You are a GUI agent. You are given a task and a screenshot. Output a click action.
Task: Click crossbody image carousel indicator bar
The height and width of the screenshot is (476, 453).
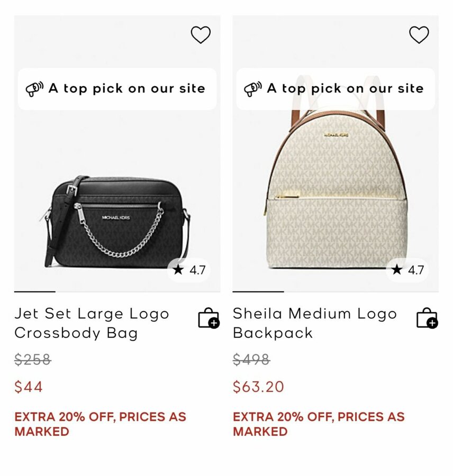[35, 291]
